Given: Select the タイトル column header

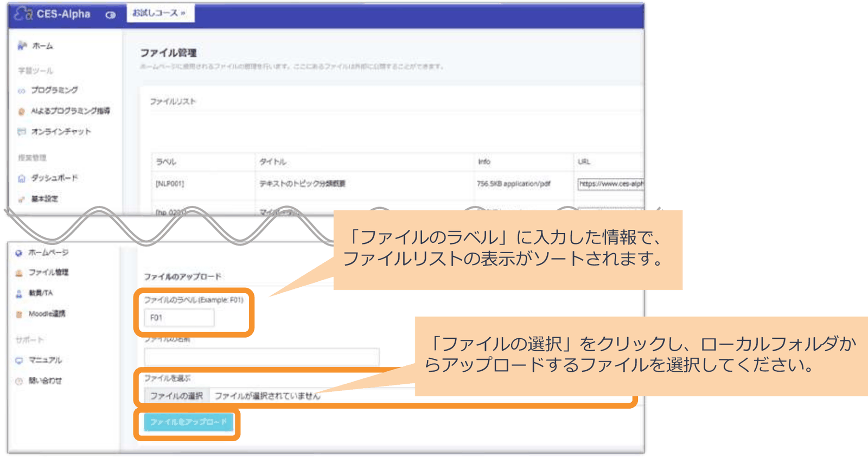Looking at the screenshot, I should pyautogui.click(x=272, y=162).
